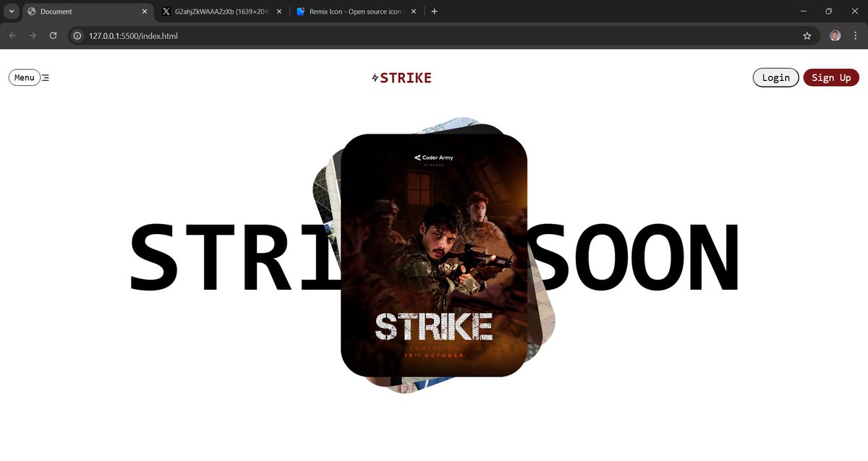Screen dimensions: 868x461
Task: Open the Menu button on the page
Action: [25, 77]
